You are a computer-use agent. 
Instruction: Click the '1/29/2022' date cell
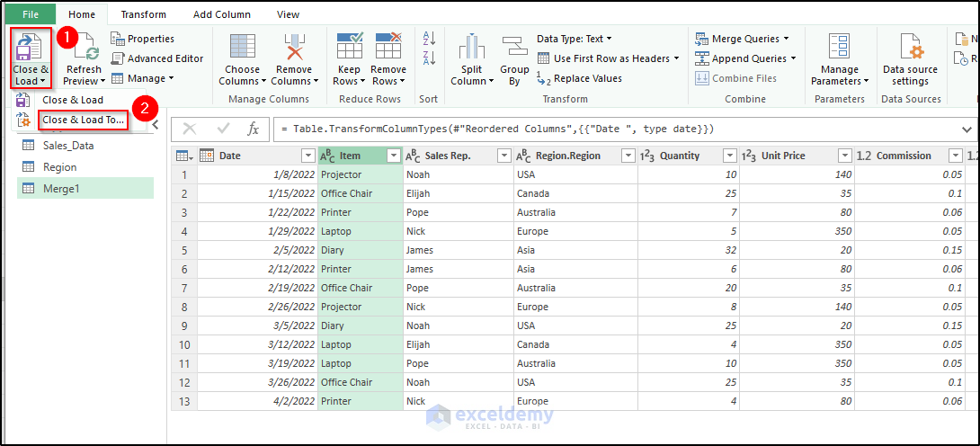click(257, 231)
